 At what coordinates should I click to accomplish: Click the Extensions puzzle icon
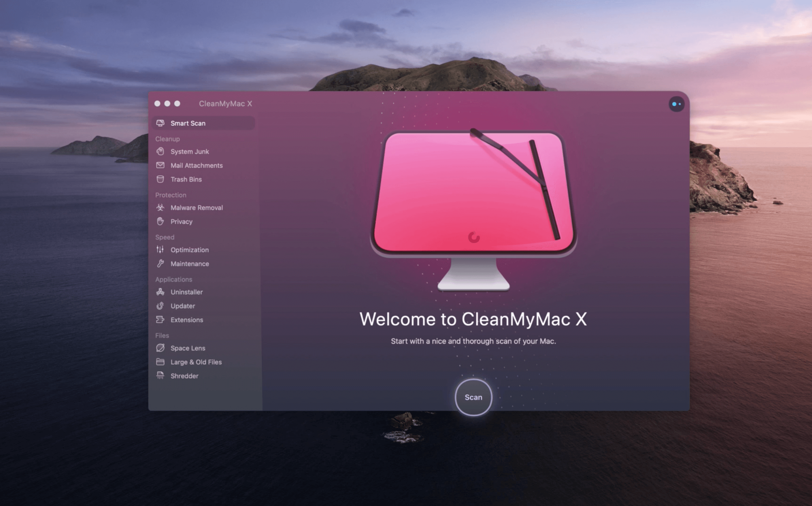[x=160, y=320]
